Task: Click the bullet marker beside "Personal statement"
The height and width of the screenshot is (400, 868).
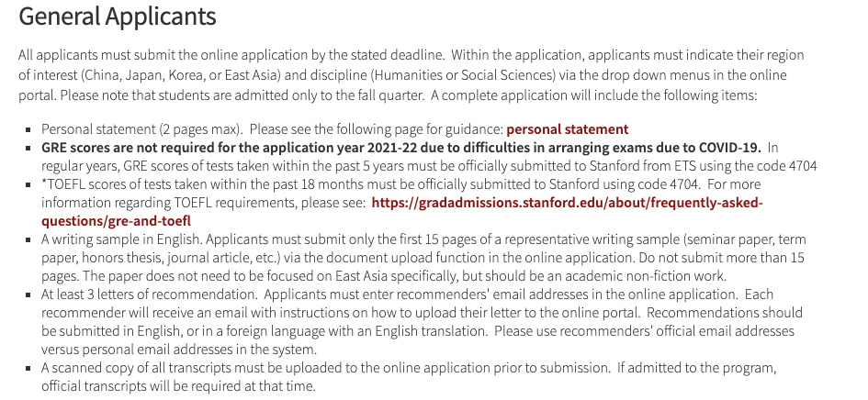Action: coord(29,129)
